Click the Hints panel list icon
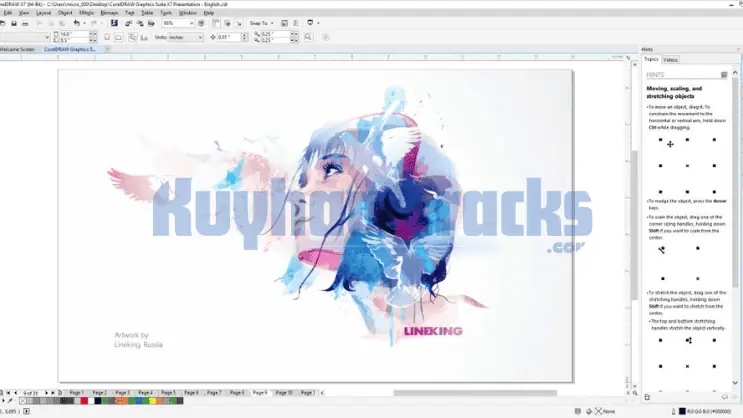 (x=724, y=74)
